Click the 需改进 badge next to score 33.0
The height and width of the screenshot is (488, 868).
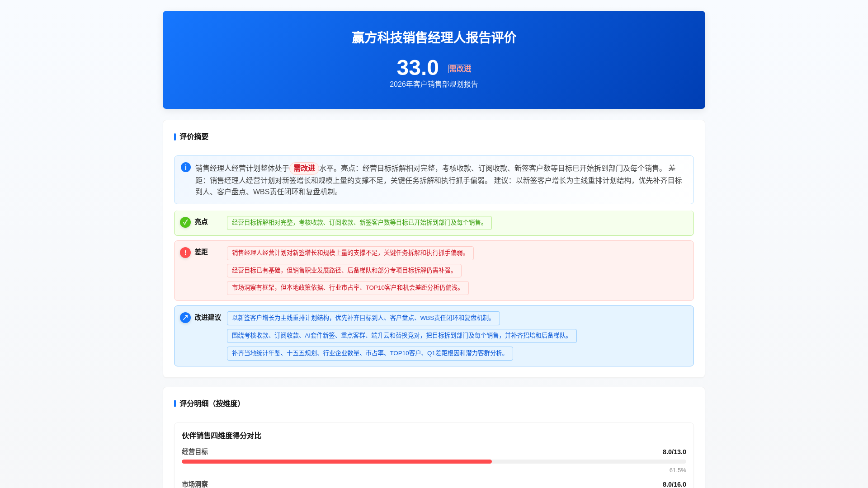pyautogui.click(x=460, y=69)
